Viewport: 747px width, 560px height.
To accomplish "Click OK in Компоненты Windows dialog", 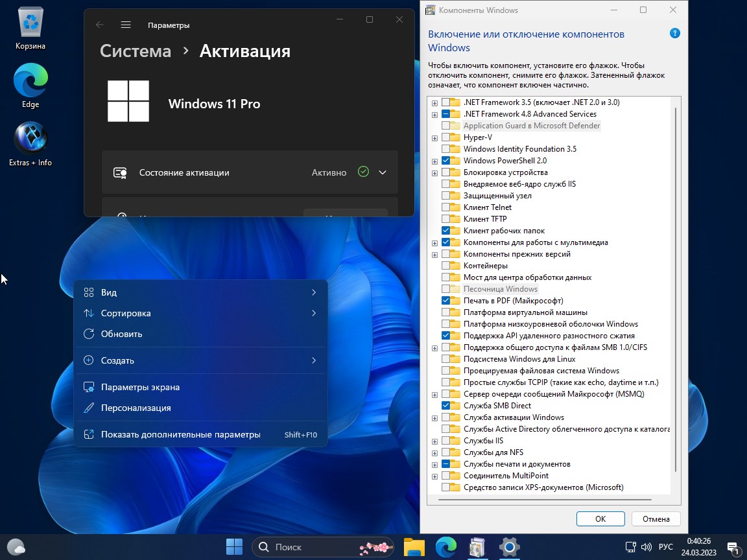I will pyautogui.click(x=600, y=519).
